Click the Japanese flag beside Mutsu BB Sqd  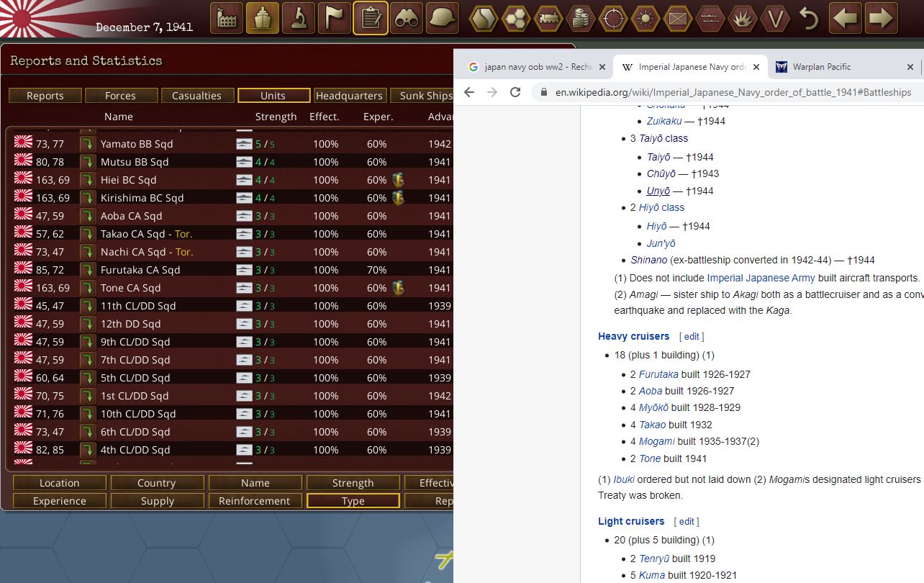point(24,161)
